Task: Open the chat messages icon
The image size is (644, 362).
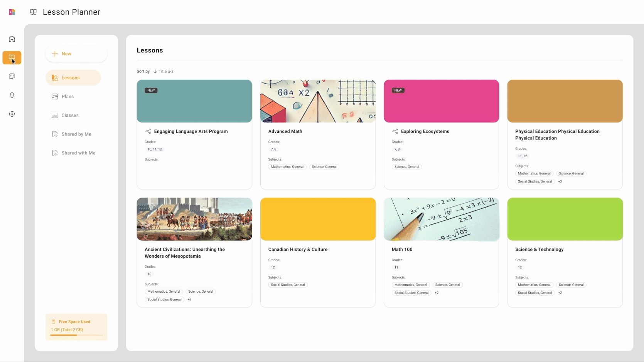Action: [x=12, y=76]
